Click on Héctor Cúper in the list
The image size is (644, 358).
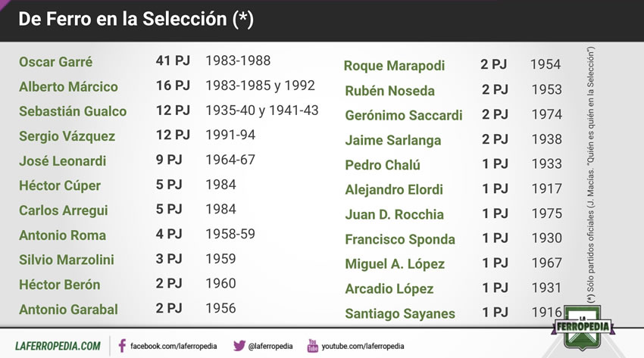60,185
